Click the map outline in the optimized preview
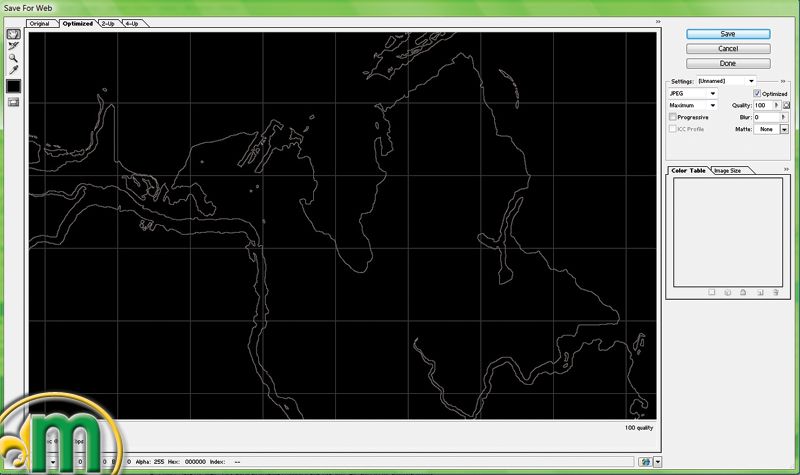 point(342,226)
